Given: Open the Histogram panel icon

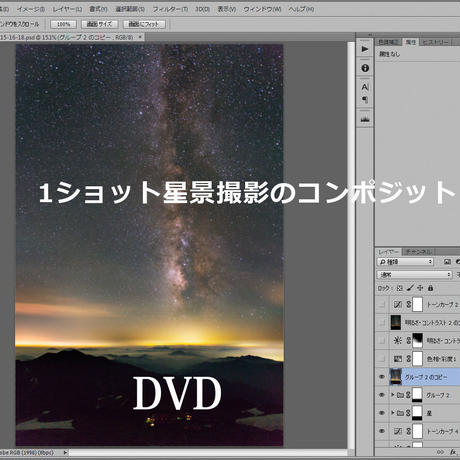Looking at the screenshot, I should [365, 119].
